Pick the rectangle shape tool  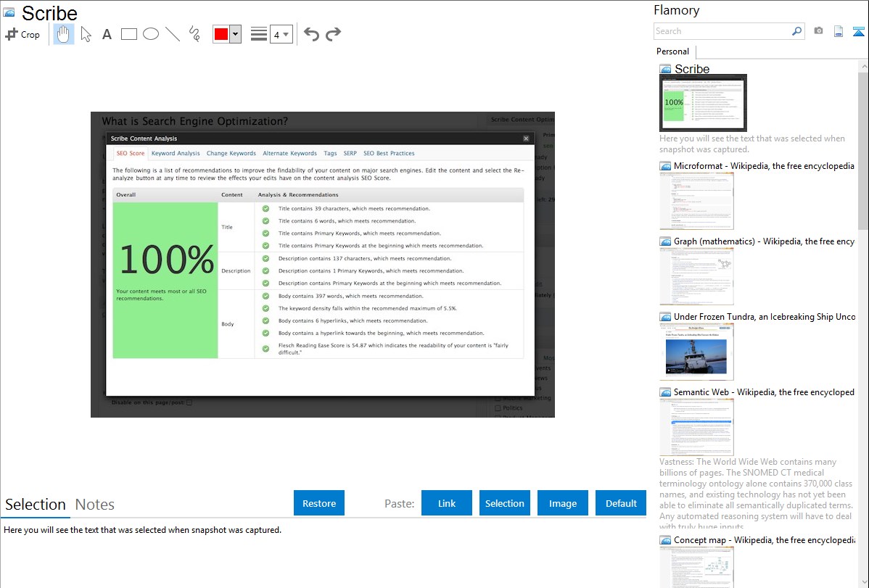click(129, 34)
